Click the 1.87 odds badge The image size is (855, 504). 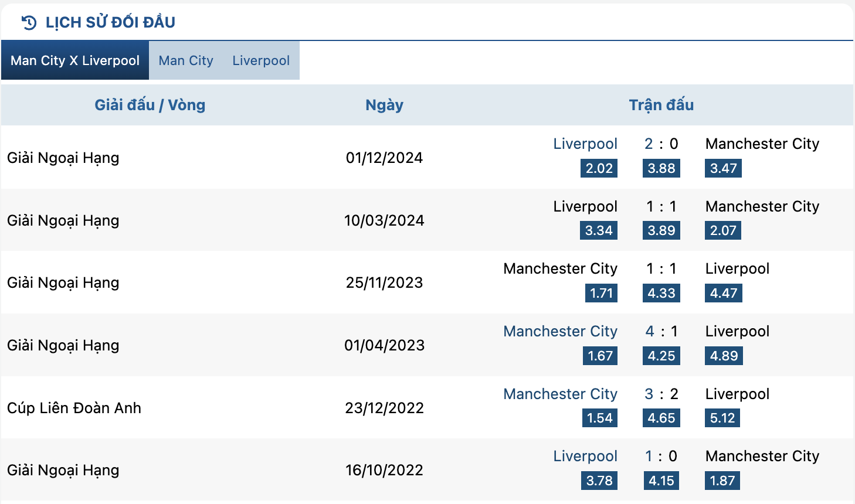[722, 481]
